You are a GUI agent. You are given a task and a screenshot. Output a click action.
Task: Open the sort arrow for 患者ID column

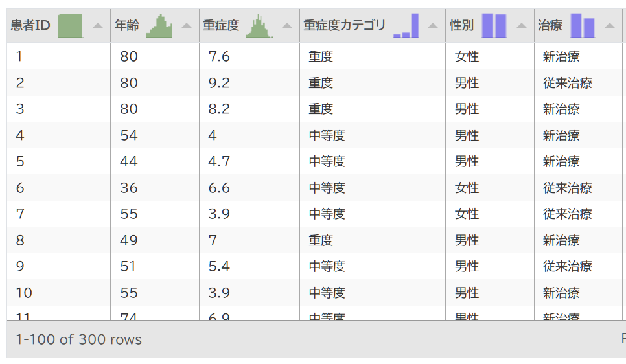point(98,26)
